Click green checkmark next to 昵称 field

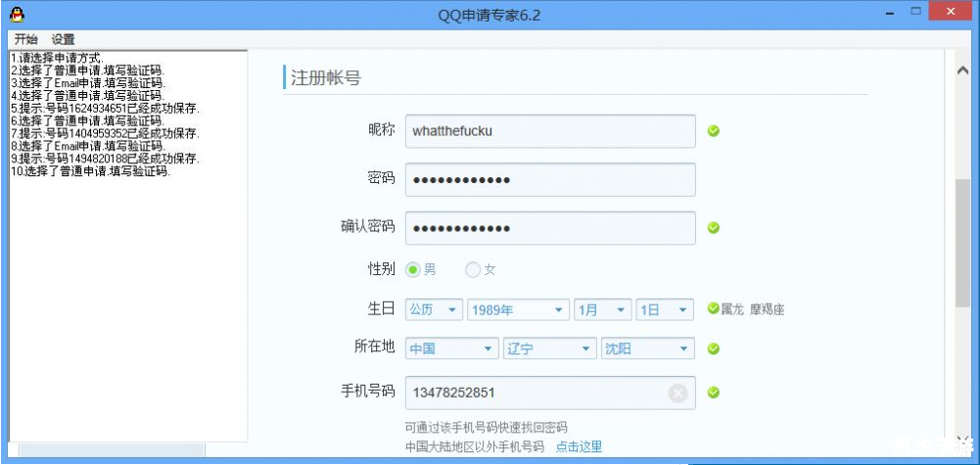tap(713, 131)
